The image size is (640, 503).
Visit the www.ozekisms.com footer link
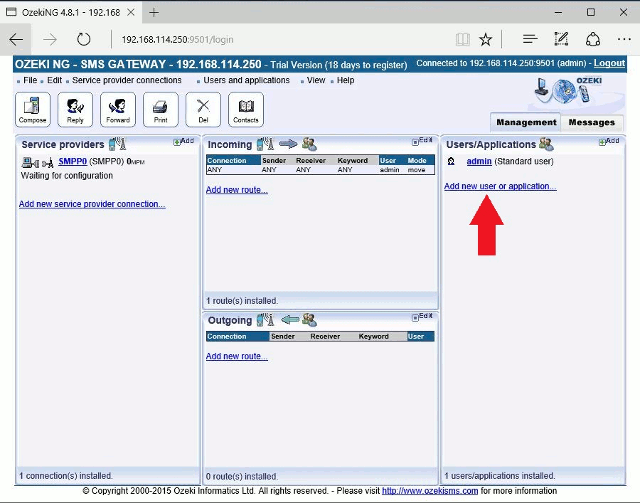pyautogui.click(x=430, y=491)
